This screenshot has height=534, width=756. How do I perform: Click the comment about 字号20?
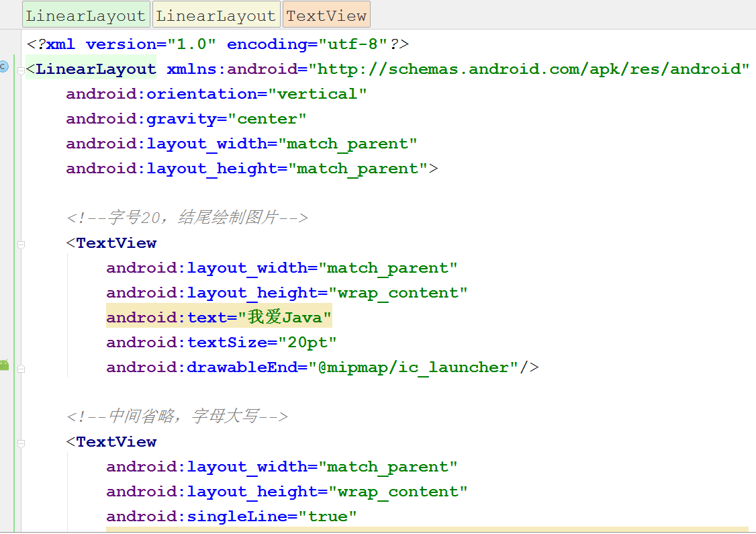pos(187,218)
